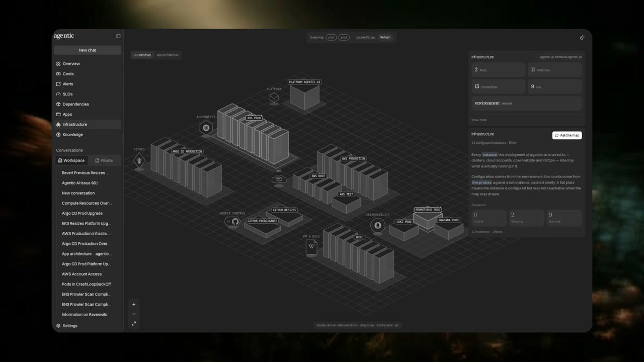
Task: Collapse the sidebar with the panel icon
Action: pos(118,36)
